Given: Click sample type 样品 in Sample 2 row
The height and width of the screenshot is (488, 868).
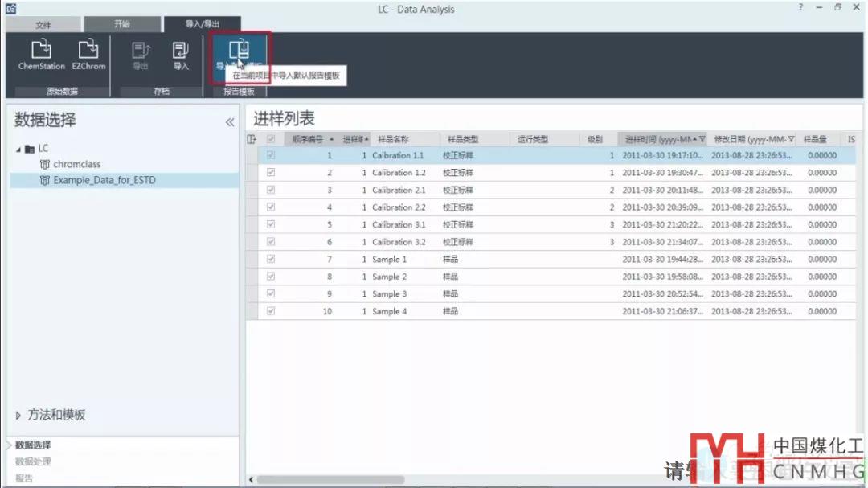Looking at the screenshot, I should coord(450,277).
